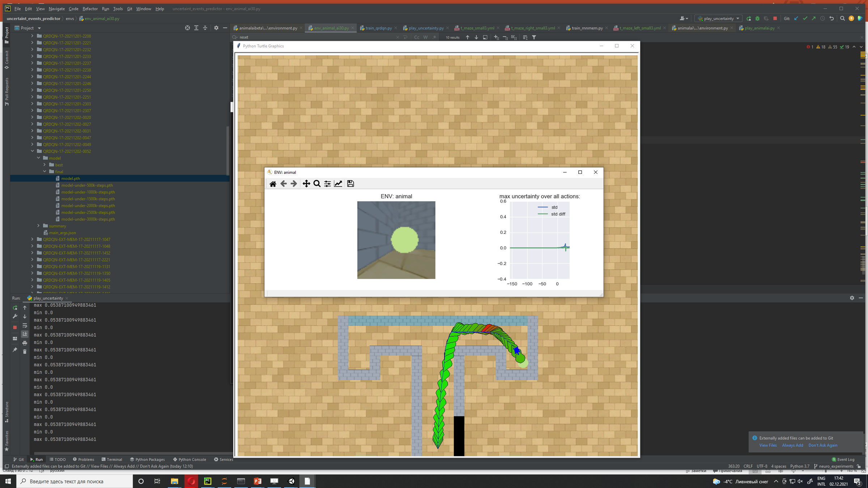
Task: Click Always Add in Git notification
Action: [792, 445]
